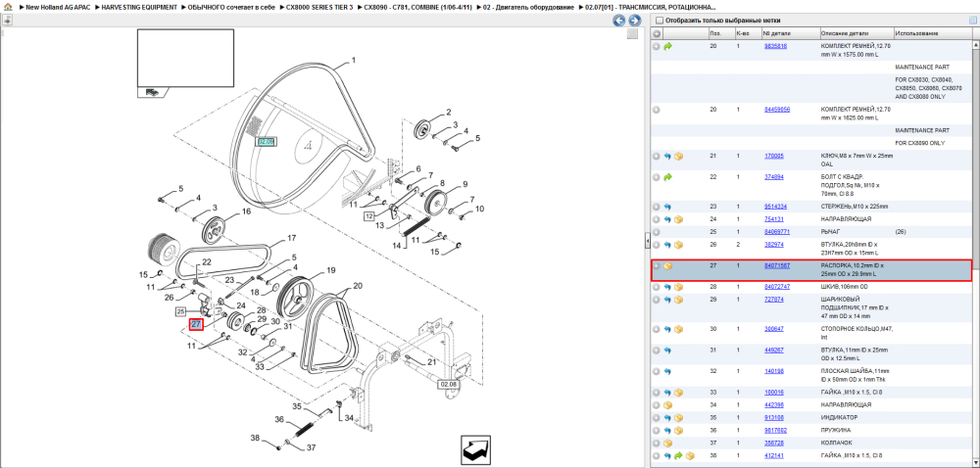Click boxed callout 25 on diagram
Viewport: 980px width, 468px height.
click(181, 310)
